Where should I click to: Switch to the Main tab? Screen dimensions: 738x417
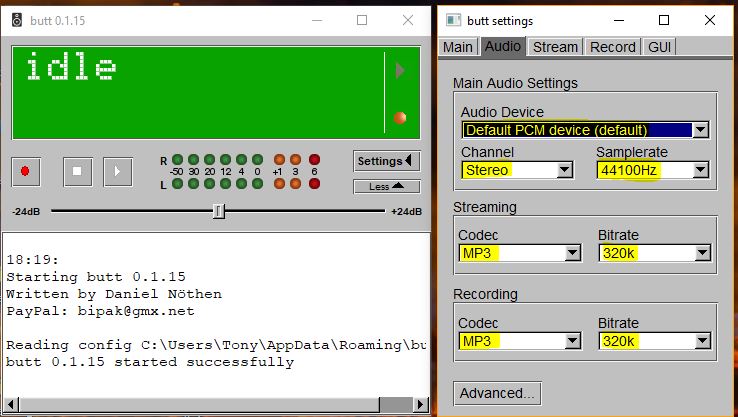[x=458, y=47]
